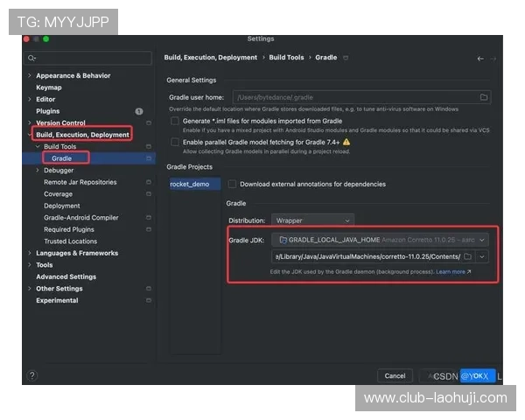525x420 pixels.
Task: Click the warning icon beside Gradle 7.4+
Action: tap(347, 142)
